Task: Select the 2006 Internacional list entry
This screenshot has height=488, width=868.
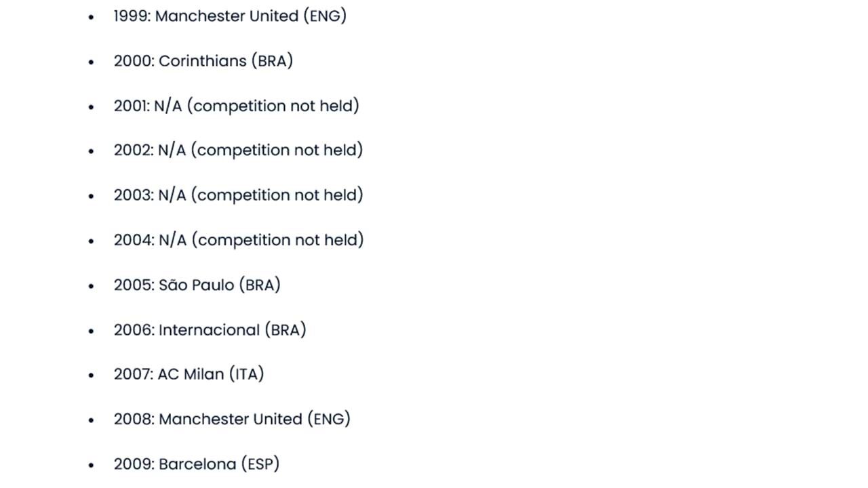Action: pyautogui.click(x=210, y=330)
